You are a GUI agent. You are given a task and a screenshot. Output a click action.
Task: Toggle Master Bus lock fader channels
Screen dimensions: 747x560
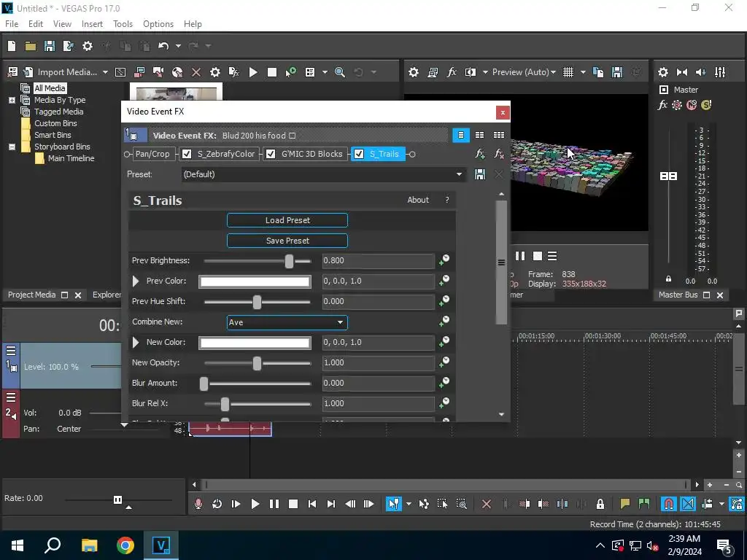[x=668, y=279]
